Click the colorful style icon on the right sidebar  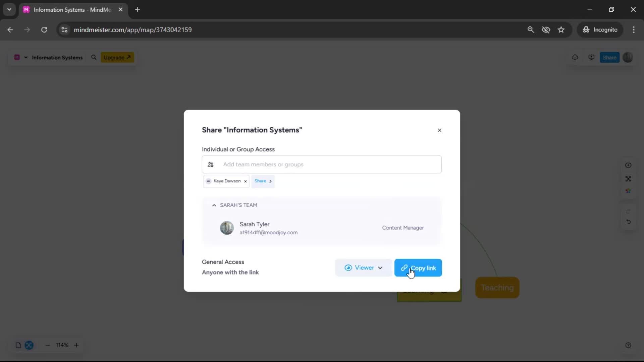pos(628,191)
